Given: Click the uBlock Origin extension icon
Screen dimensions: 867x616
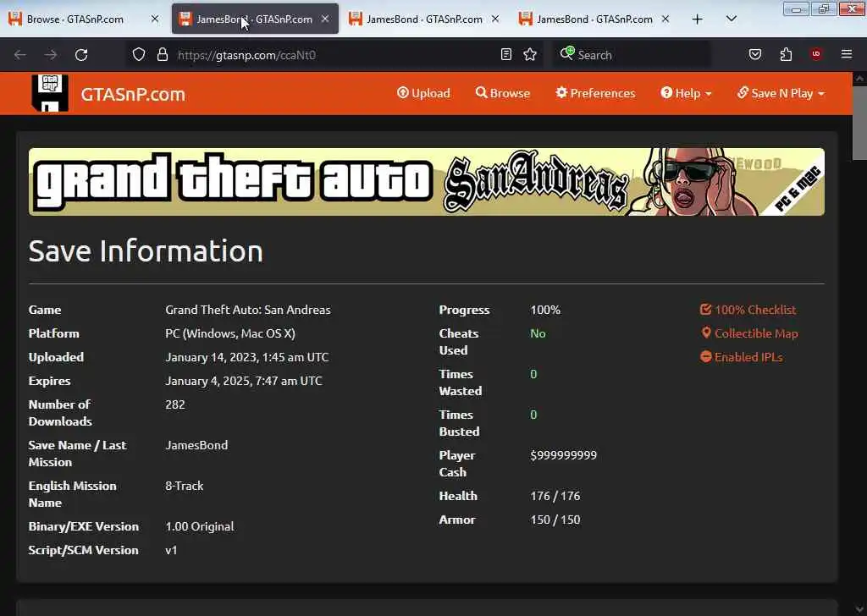Looking at the screenshot, I should (815, 54).
